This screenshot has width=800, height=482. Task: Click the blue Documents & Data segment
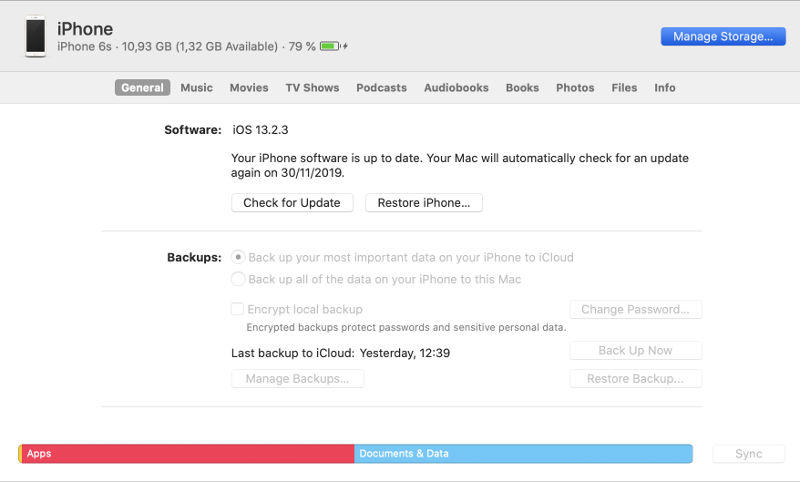pos(523,454)
